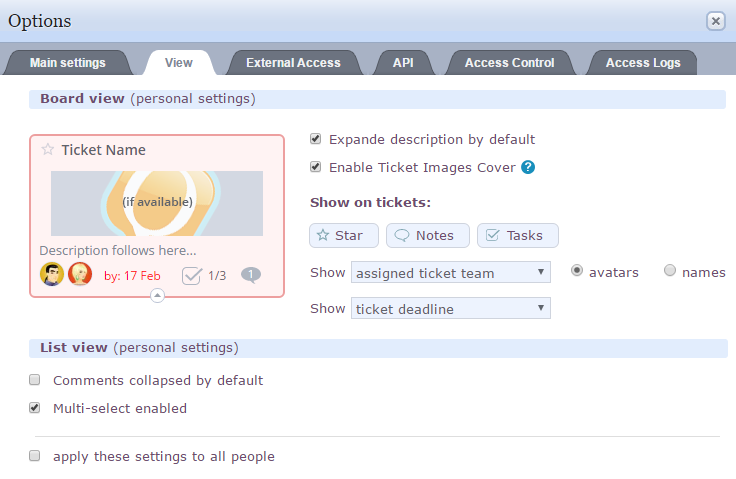The image size is (736, 479).
Task: Click the Show on tickets heading
Action: (x=370, y=202)
